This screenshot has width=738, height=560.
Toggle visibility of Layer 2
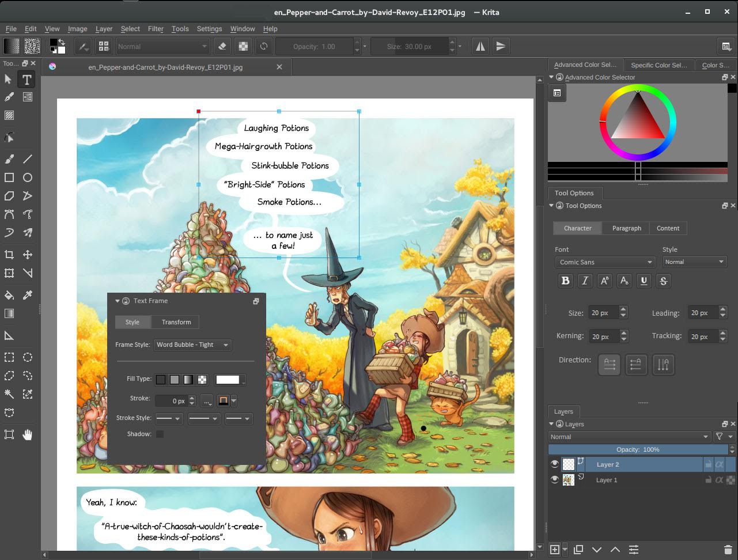pyautogui.click(x=555, y=463)
